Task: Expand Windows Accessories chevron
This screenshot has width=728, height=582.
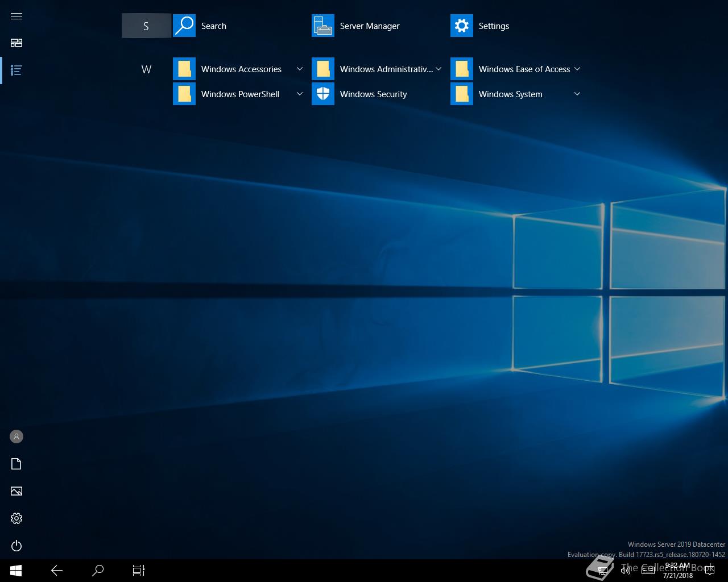Action: click(x=300, y=69)
